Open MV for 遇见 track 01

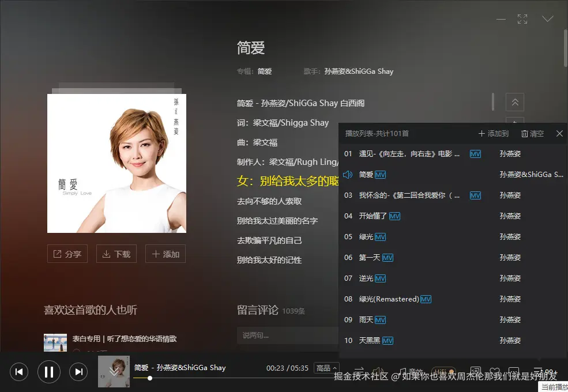475,154
